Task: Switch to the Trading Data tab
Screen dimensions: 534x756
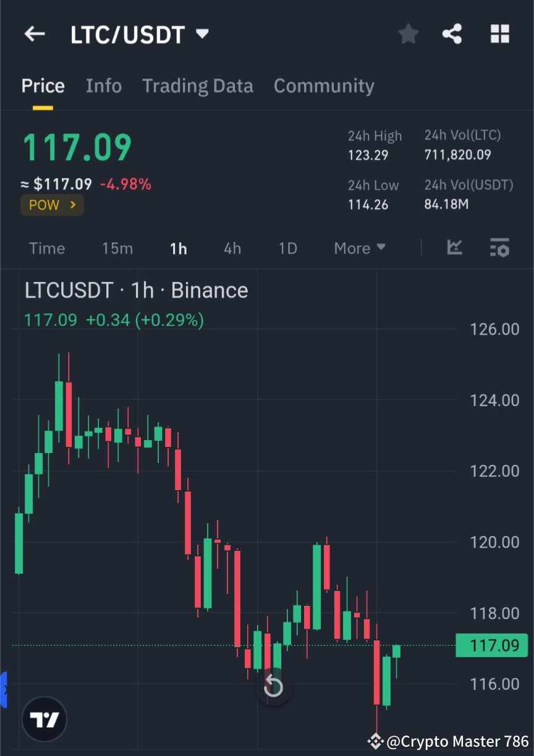Action: pos(197,86)
